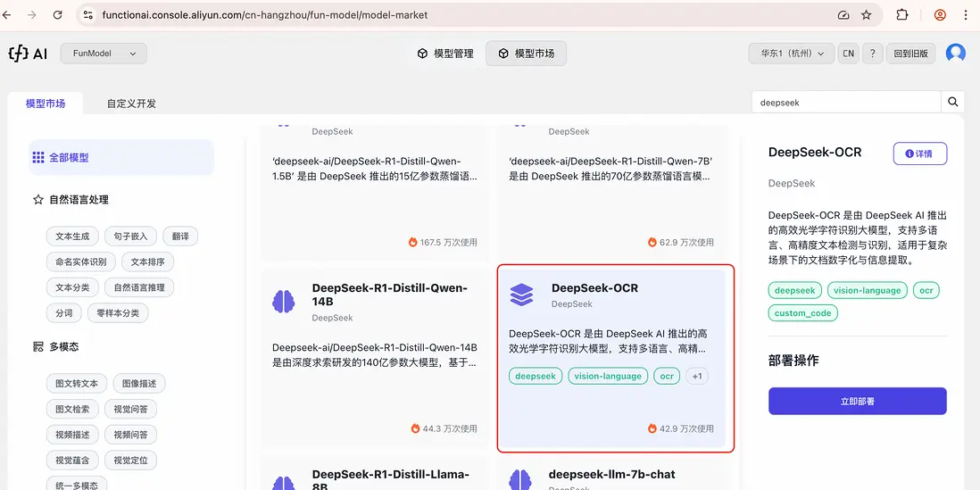
Task: Filter by 视觉蕴含 tag
Action: (72, 461)
